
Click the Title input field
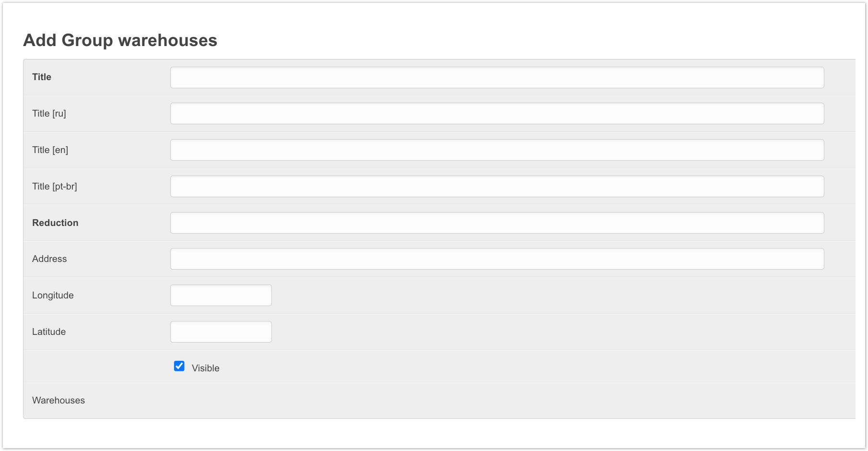(x=497, y=77)
